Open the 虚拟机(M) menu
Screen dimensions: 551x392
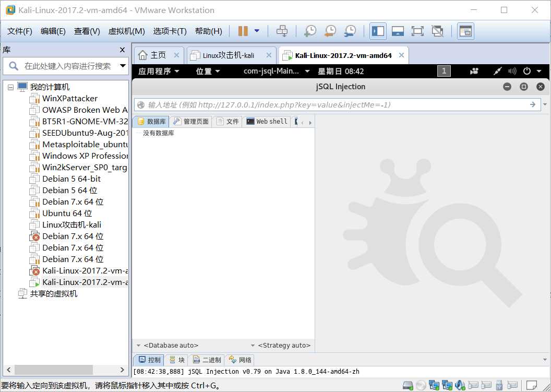(x=126, y=31)
